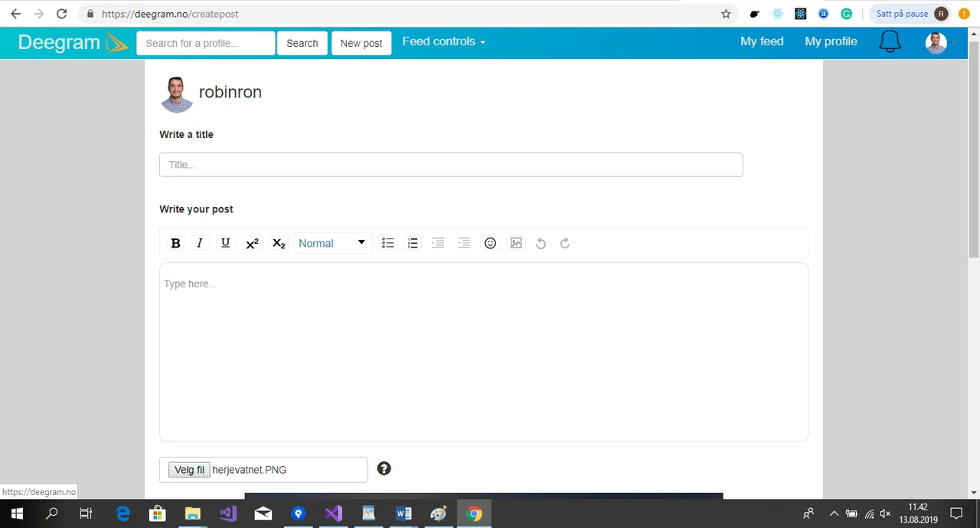Click the Velg fil file chooser button
Screen dimensions: 980x528
pyautogui.click(x=189, y=470)
